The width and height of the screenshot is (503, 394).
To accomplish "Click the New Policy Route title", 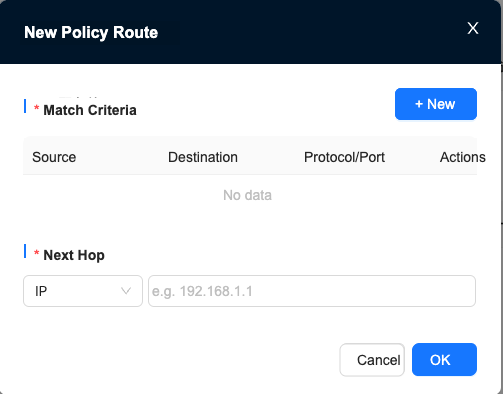I will point(91,33).
